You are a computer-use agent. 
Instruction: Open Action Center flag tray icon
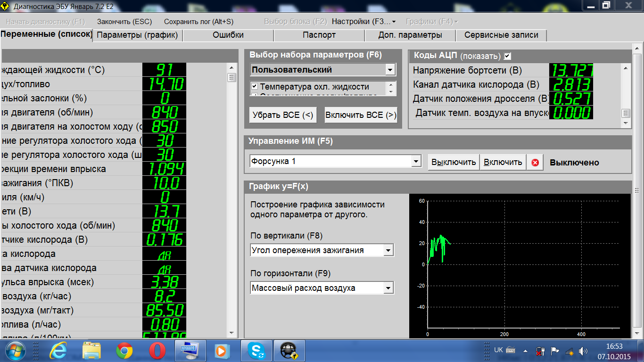(x=555, y=351)
